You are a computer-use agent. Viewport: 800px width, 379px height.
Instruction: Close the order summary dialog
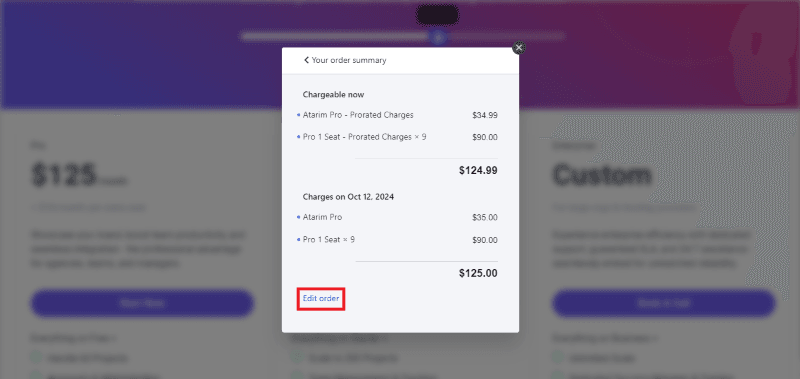click(x=519, y=48)
